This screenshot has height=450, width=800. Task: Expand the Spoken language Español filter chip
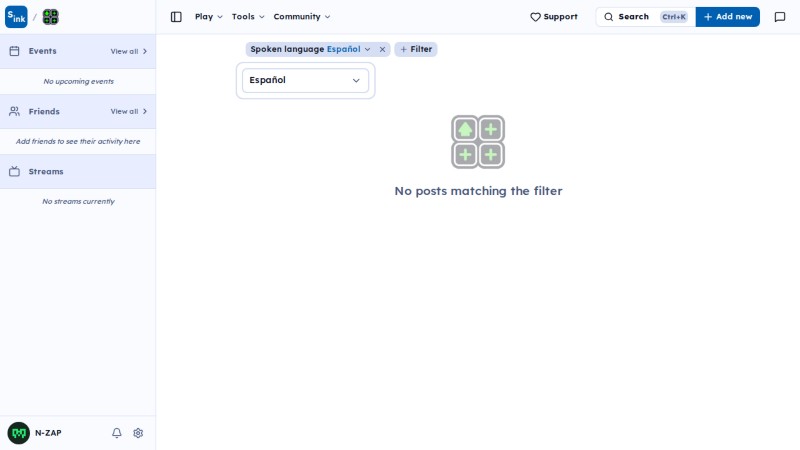[310, 49]
